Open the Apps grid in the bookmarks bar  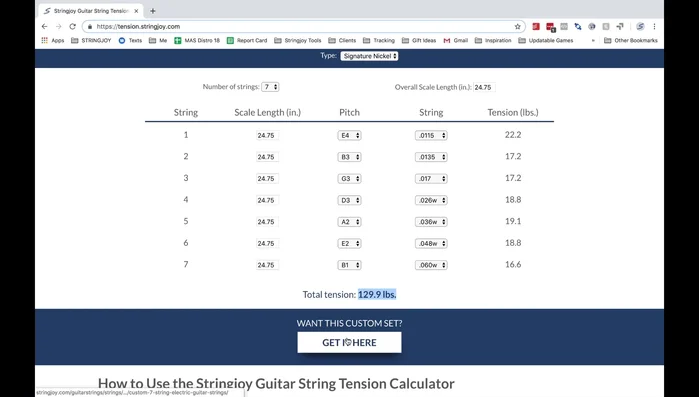tap(53, 40)
